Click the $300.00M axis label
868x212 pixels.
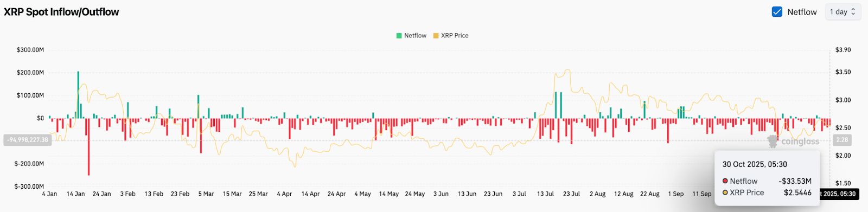tap(30, 50)
